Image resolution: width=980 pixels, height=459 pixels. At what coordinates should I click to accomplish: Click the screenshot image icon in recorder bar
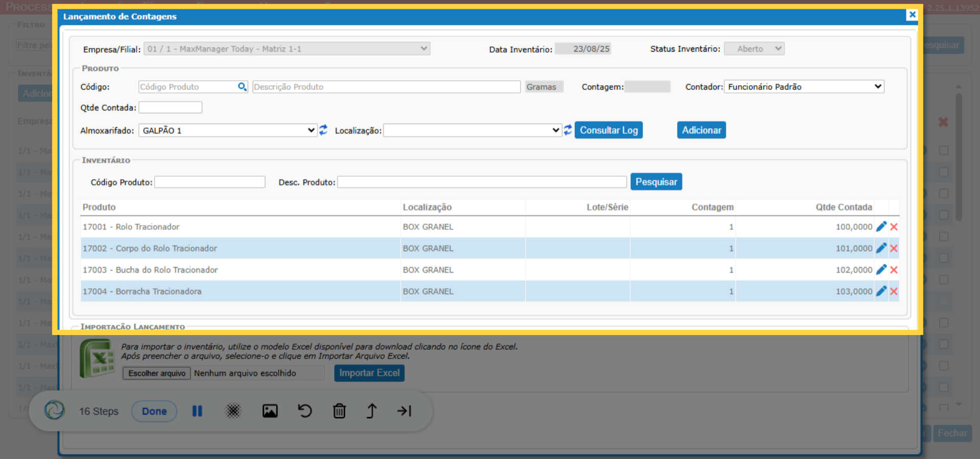[x=270, y=411]
